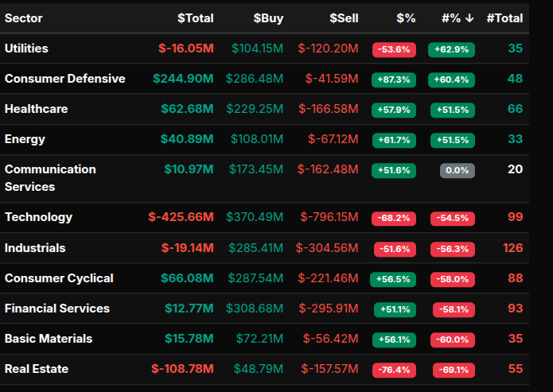The image size is (553, 392).
Task: Open the Healthcare sector name
Action: pos(36,109)
